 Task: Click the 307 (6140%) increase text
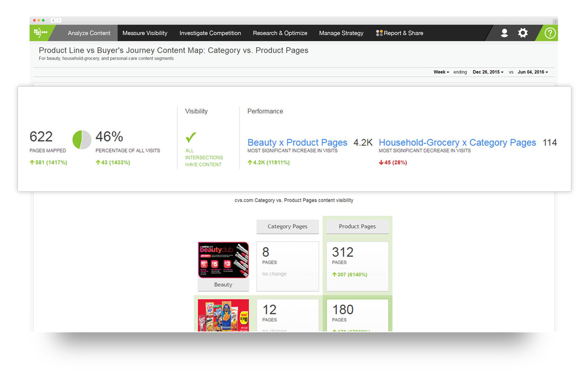349,274
